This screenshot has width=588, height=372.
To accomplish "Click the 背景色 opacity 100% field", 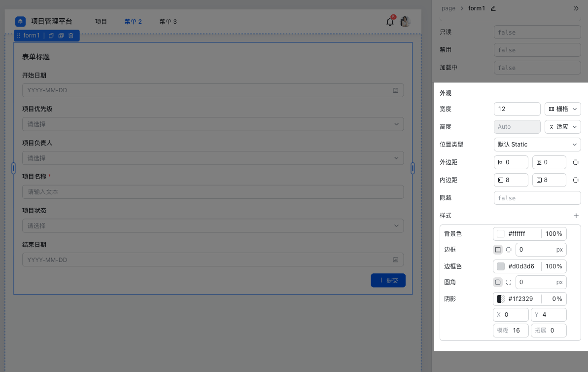I will (553, 234).
